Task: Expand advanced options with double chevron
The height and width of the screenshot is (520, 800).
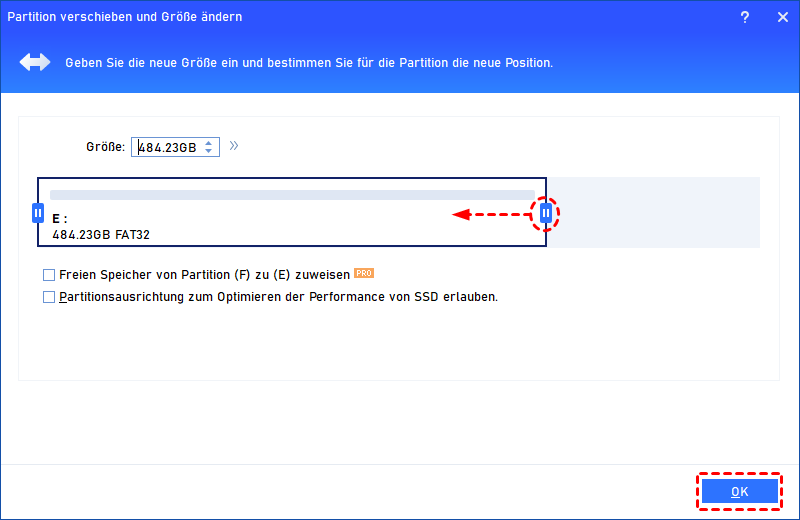Action: 234,146
